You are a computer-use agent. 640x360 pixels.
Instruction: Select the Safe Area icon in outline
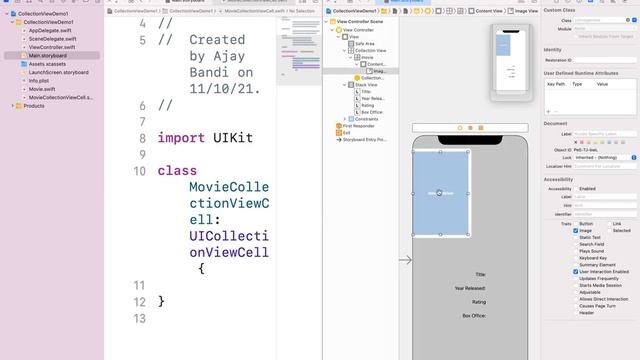pyautogui.click(x=351, y=44)
